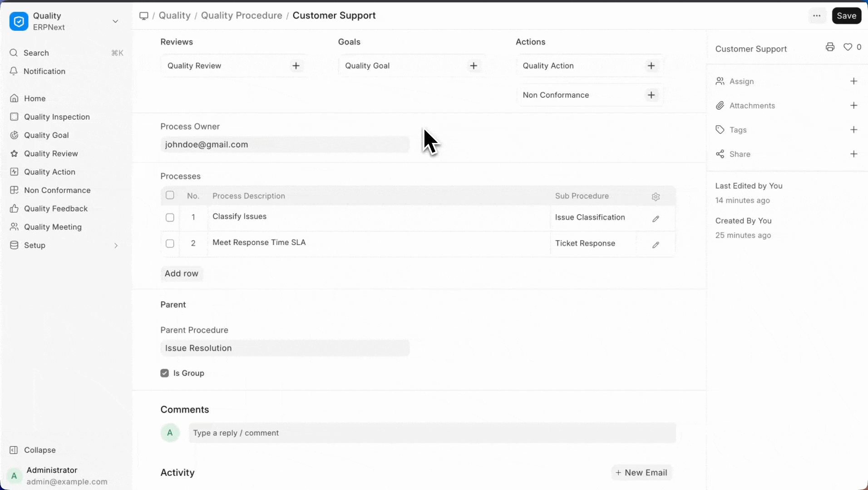The image size is (868, 490).
Task: Click the Save button
Action: pyautogui.click(x=846, y=16)
